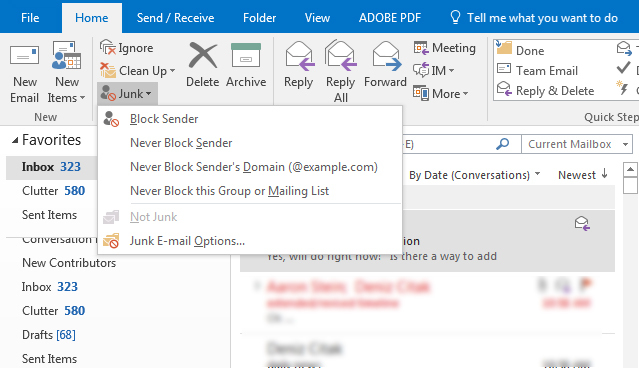The image size is (639, 368).
Task: Expand the conversation with red sender names
Action: click(x=257, y=285)
